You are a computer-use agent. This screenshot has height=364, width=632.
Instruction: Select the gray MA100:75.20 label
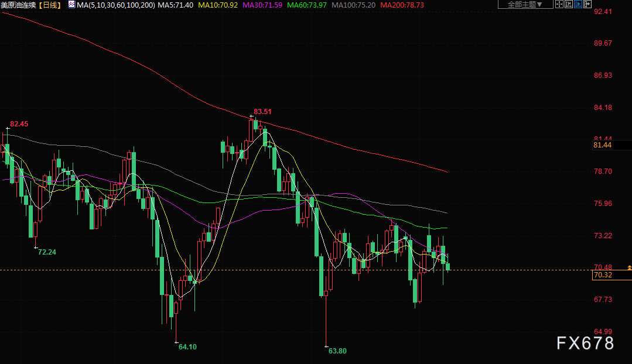pyautogui.click(x=353, y=5)
